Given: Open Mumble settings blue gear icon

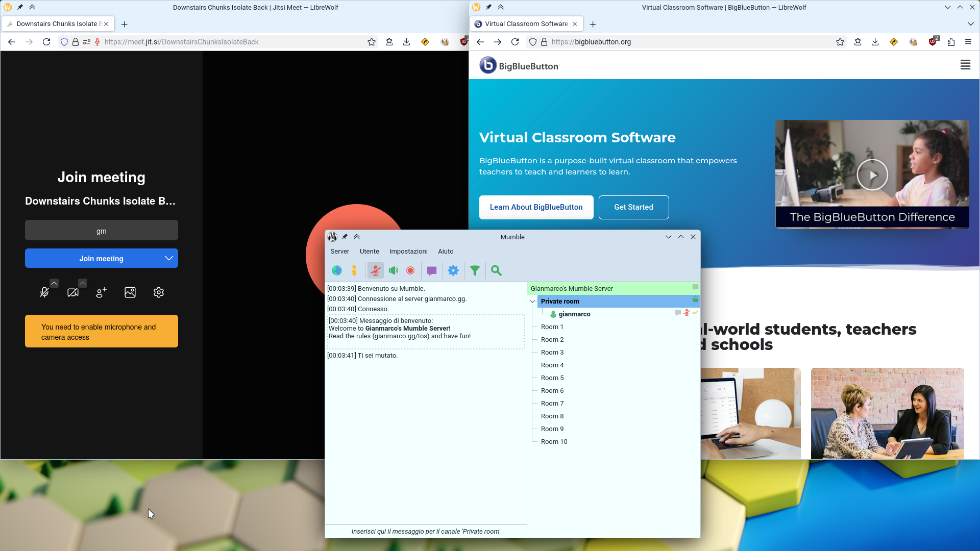Looking at the screenshot, I should tap(453, 271).
